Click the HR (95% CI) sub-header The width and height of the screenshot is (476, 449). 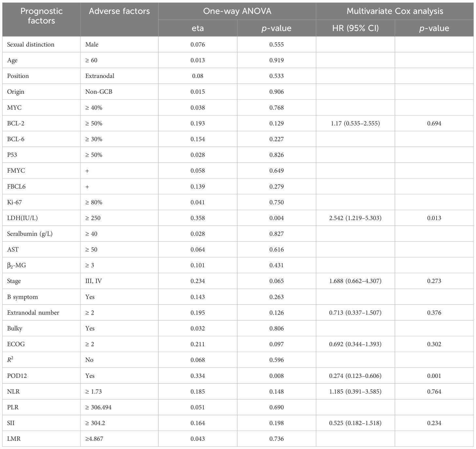point(355,28)
